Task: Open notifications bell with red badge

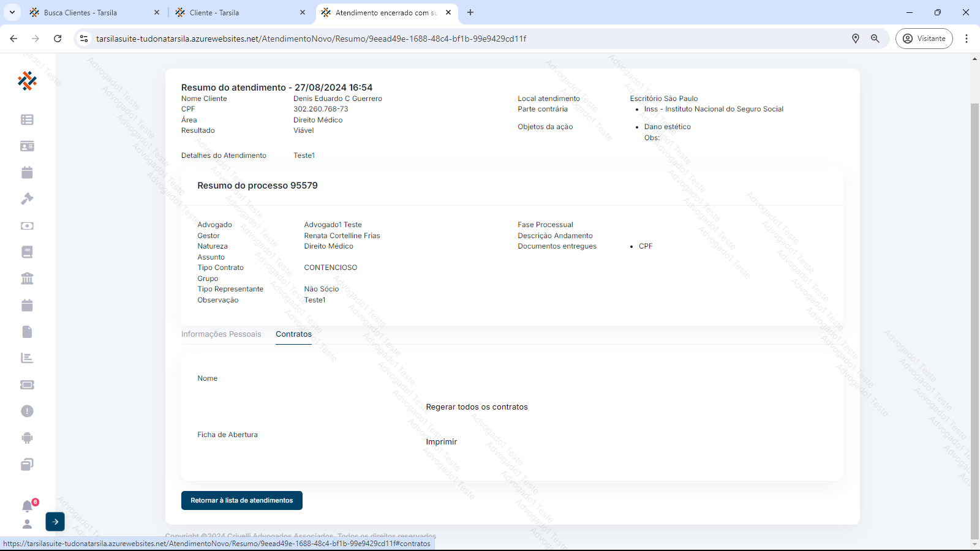Action: (x=28, y=506)
